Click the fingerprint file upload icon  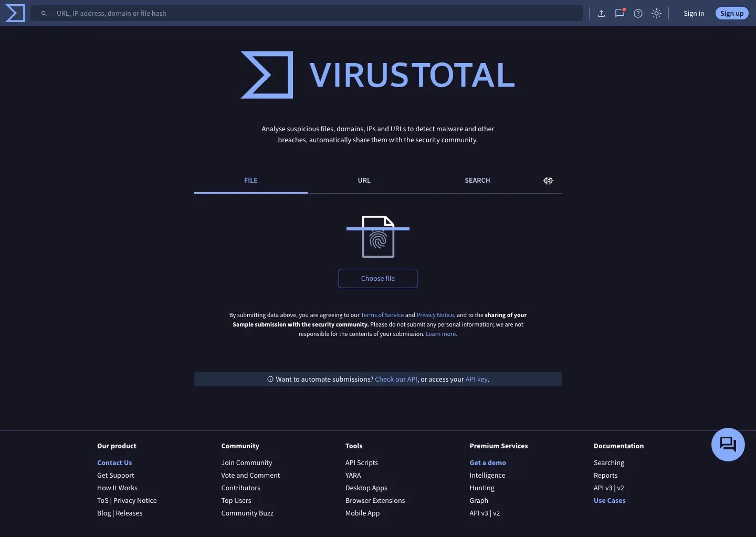pos(378,237)
